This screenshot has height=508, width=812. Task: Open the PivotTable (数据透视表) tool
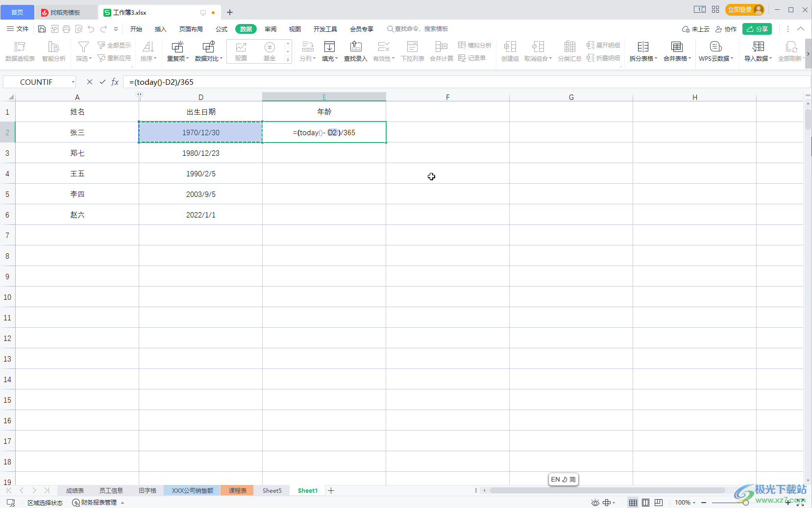click(20, 51)
